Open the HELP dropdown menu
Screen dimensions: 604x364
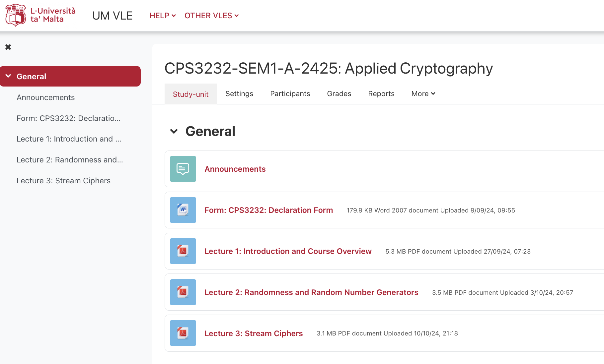coord(162,16)
